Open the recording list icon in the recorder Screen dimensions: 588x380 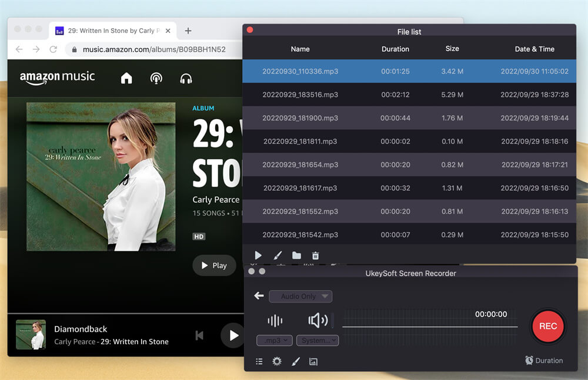[x=259, y=361]
